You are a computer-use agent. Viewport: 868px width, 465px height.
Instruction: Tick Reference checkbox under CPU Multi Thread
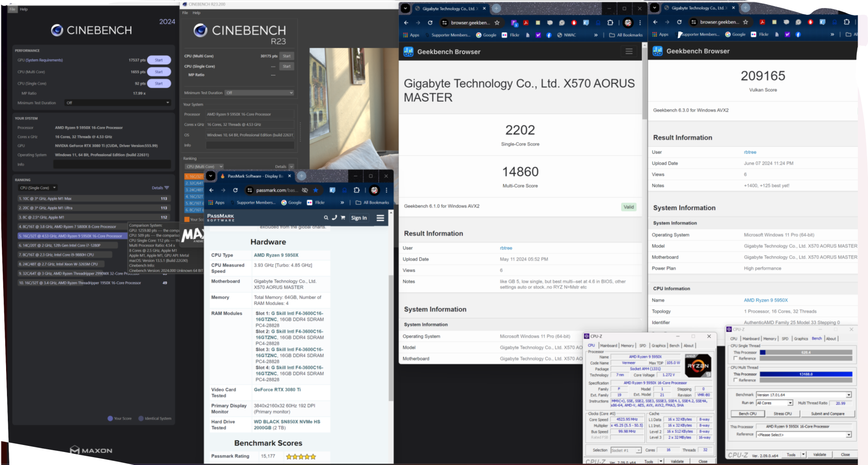coord(736,380)
